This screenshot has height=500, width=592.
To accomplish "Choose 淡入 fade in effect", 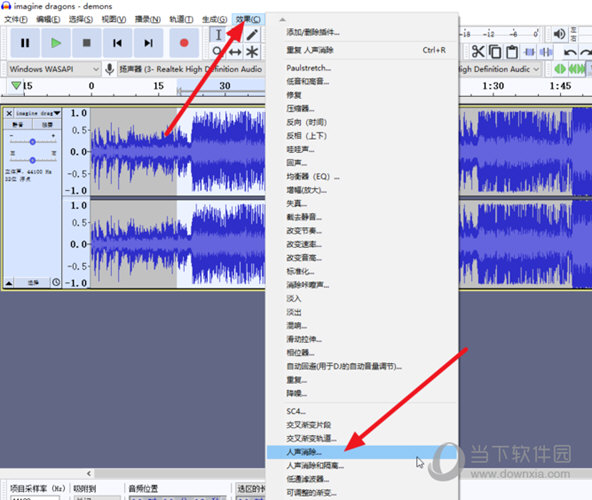I will (x=362, y=299).
